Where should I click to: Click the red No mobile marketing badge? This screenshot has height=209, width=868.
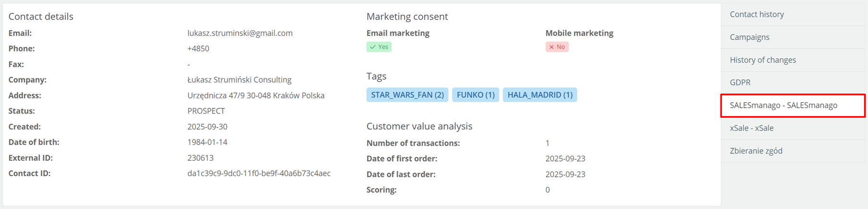pyautogui.click(x=557, y=47)
